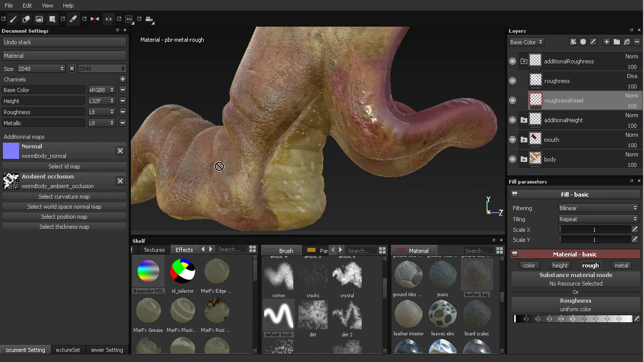Image resolution: width=644 pixels, height=362 pixels.
Task: Remove layer using the minus icon
Action: pos(637,42)
